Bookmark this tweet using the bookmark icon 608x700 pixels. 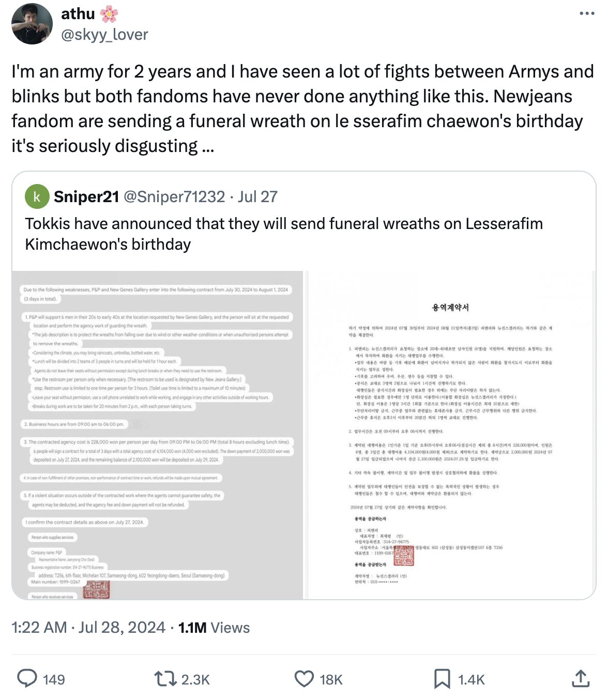[x=442, y=678]
